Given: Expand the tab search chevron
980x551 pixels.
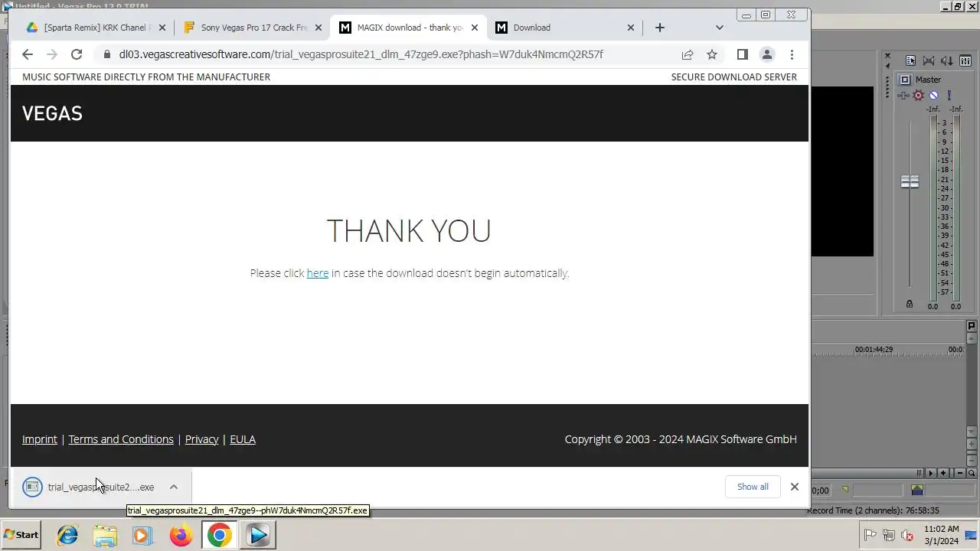Looking at the screenshot, I should tap(719, 28).
